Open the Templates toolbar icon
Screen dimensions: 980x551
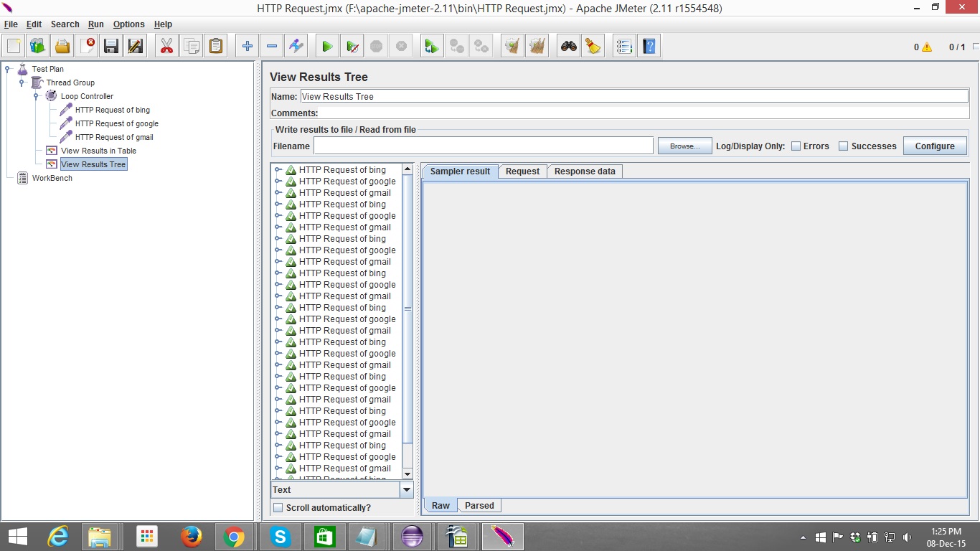(38, 47)
